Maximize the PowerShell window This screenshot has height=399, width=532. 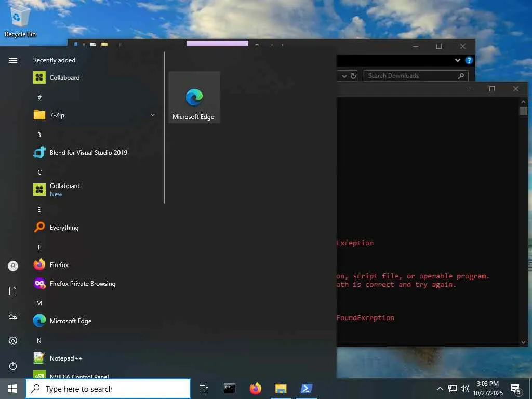click(x=492, y=89)
